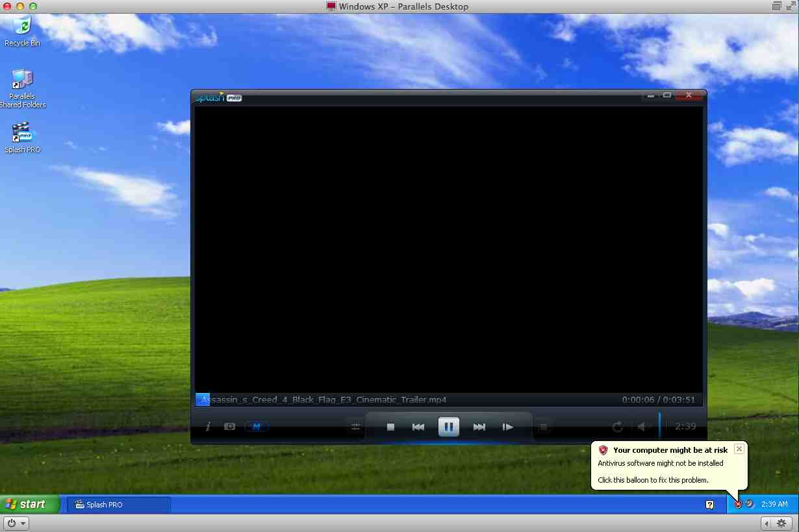
Task: Click the vertical volume level slider
Action: [659, 426]
